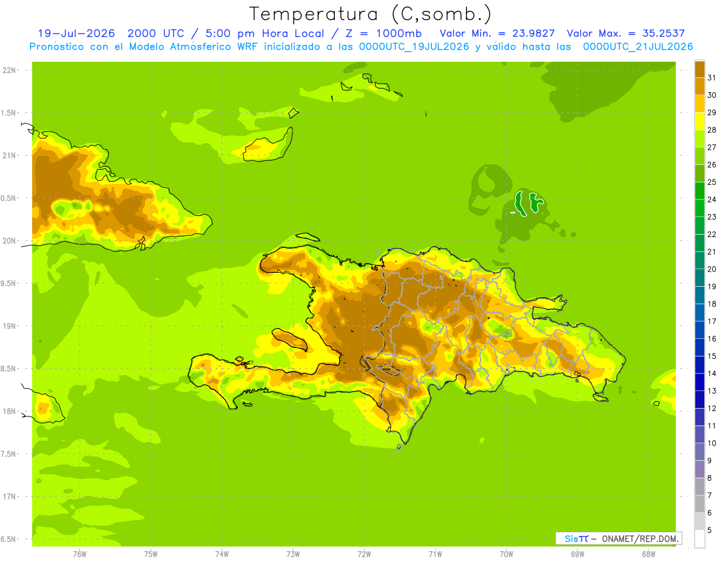Image resolution: width=728 pixels, height=562 pixels.
Task: Click the latitude label 1.5N
Action: pos(8,113)
